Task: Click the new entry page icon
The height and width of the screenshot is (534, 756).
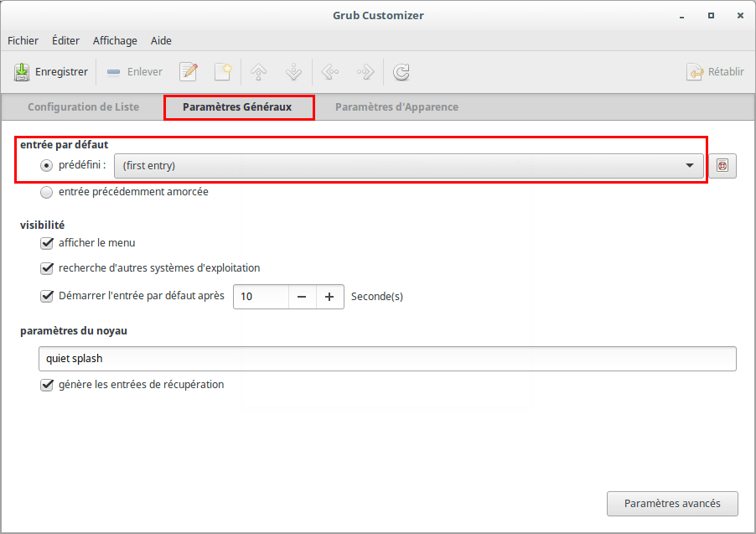Action: (x=222, y=72)
